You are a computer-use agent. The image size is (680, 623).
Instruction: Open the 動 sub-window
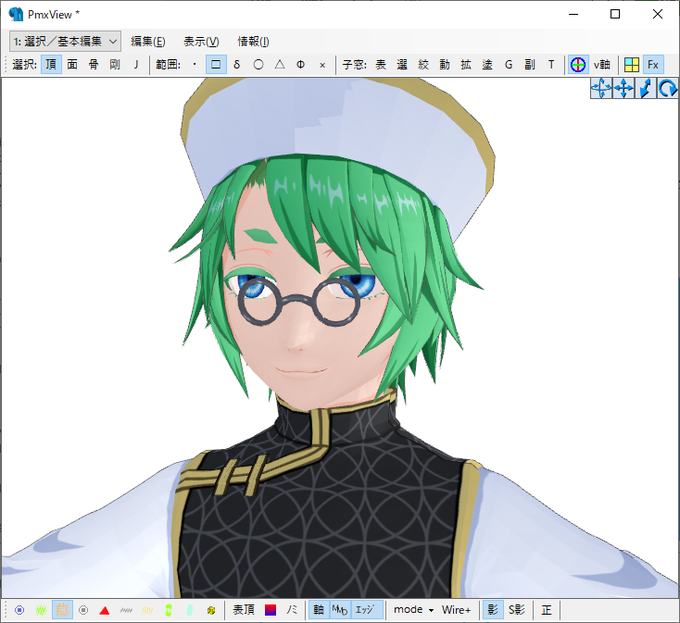tap(445, 65)
